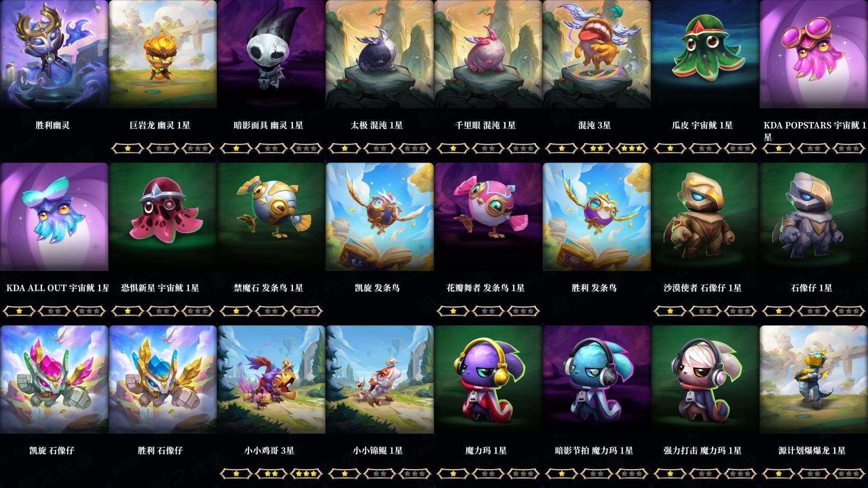
Task: Select the 沙漠使者 石像仔 portrait
Action: point(705,217)
